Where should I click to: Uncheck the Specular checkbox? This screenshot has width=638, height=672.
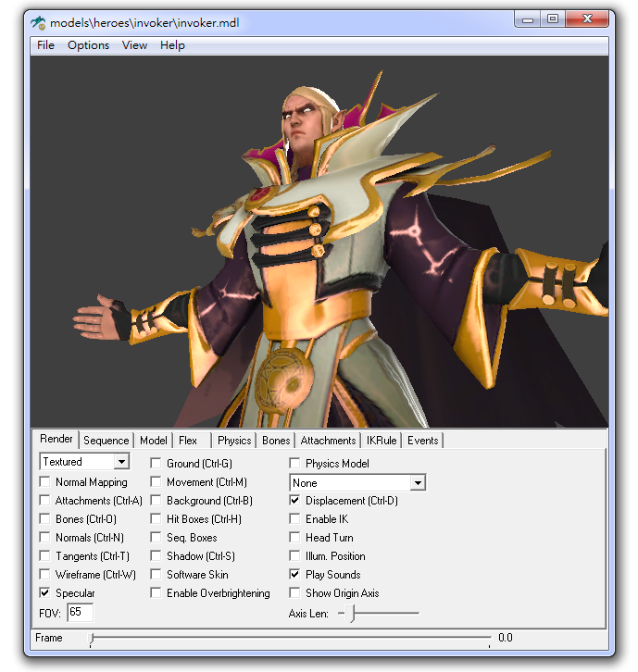pos(44,592)
